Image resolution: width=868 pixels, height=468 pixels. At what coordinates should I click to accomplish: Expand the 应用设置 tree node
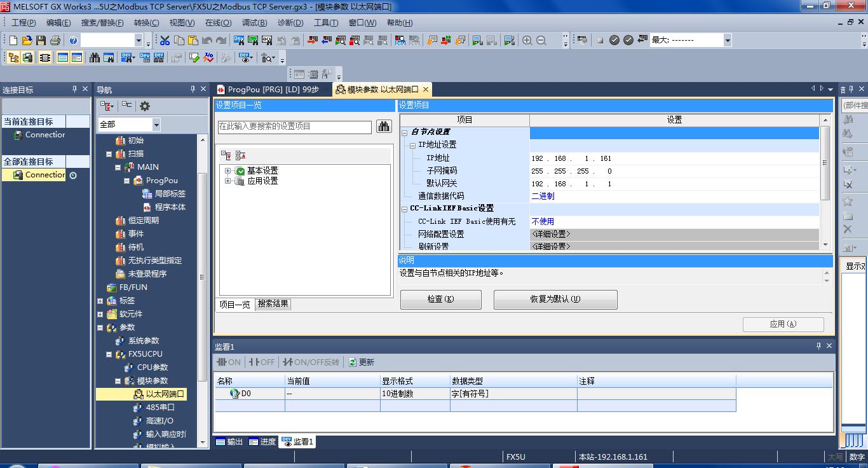[x=227, y=181]
